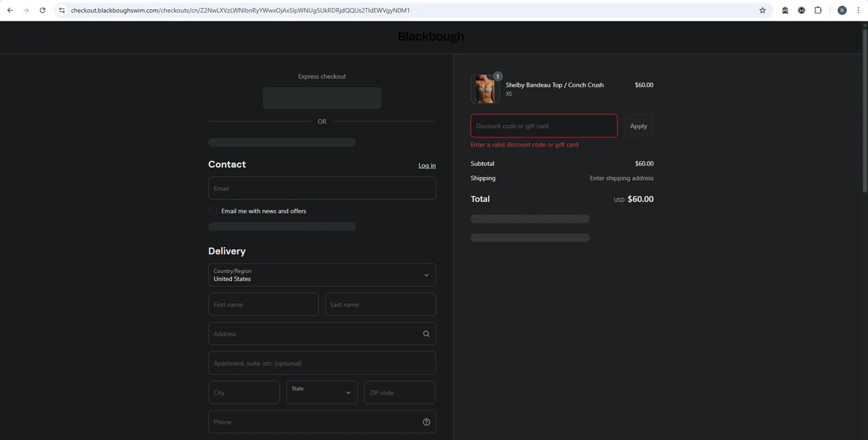868x440 pixels.
Task: Click the Subtotal label
Action: click(483, 164)
